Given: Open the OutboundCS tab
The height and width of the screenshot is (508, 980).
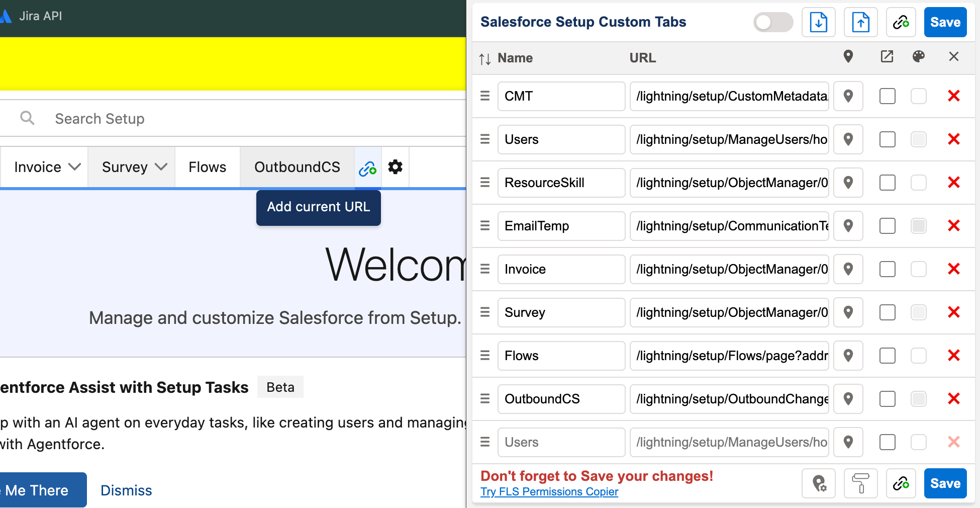Looking at the screenshot, I should tap(297, 167).
